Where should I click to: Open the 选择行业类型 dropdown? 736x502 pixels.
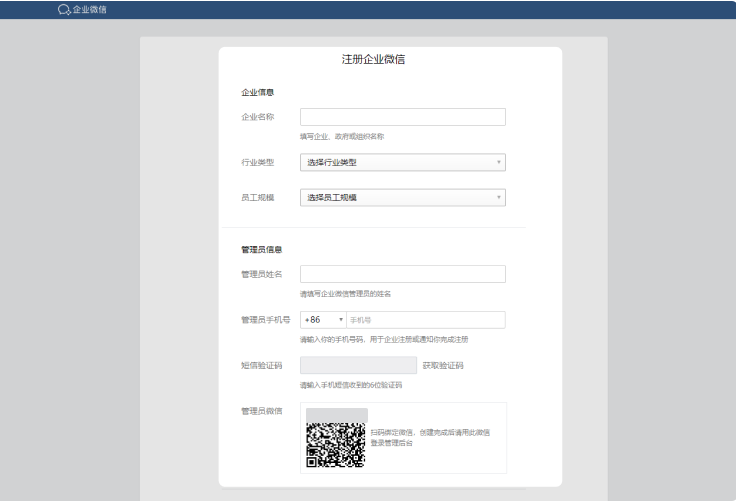coord(402,162)
